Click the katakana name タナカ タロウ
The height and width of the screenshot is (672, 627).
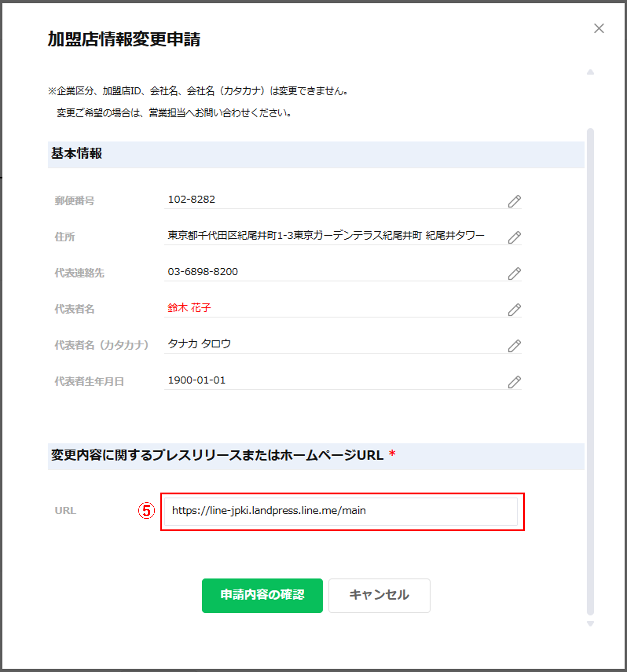pyautogui.click(x=199, y=344)
